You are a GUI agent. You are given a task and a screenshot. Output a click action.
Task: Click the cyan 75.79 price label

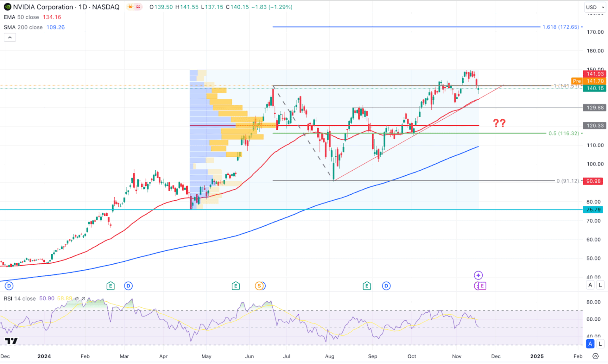coord(593,210)
